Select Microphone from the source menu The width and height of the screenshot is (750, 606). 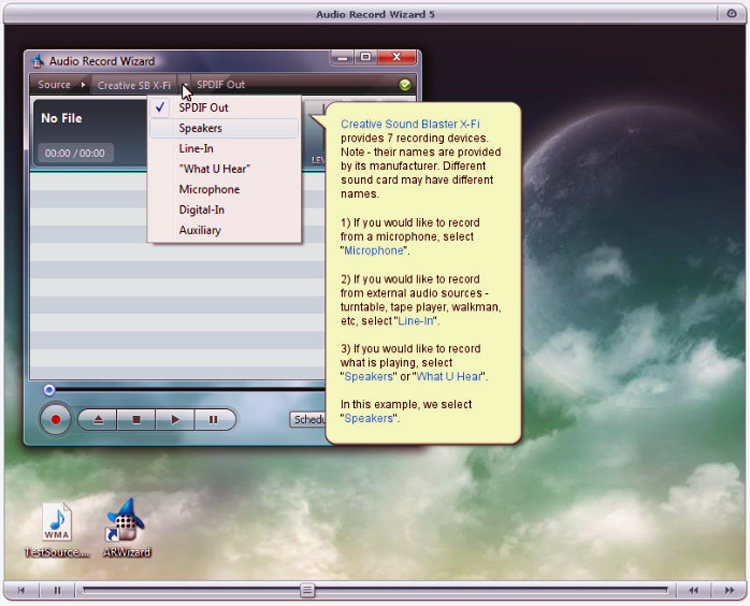click(x=224, y=189)
